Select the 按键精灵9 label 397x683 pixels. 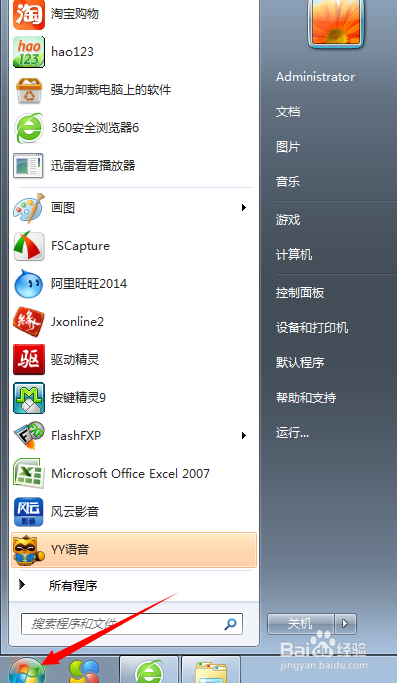78,398
